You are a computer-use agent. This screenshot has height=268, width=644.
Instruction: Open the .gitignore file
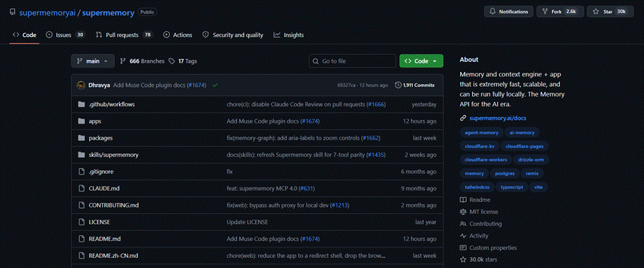click(101, 172)
